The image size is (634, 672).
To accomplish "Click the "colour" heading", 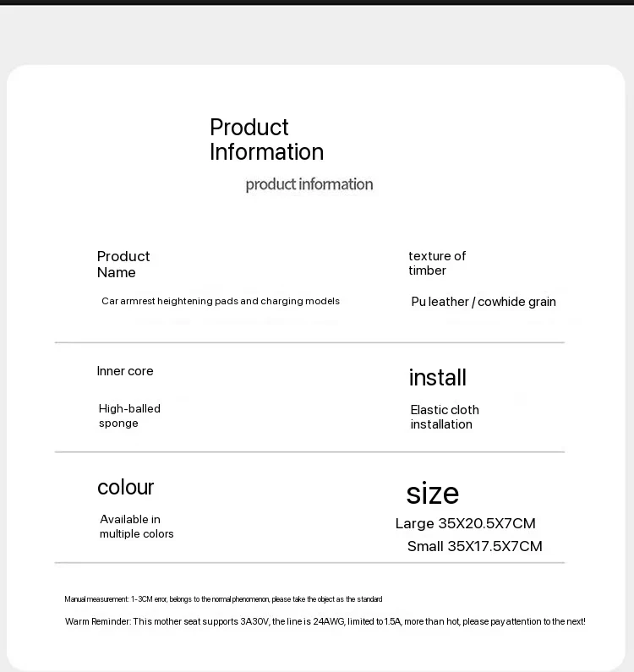I will point(125,487).
